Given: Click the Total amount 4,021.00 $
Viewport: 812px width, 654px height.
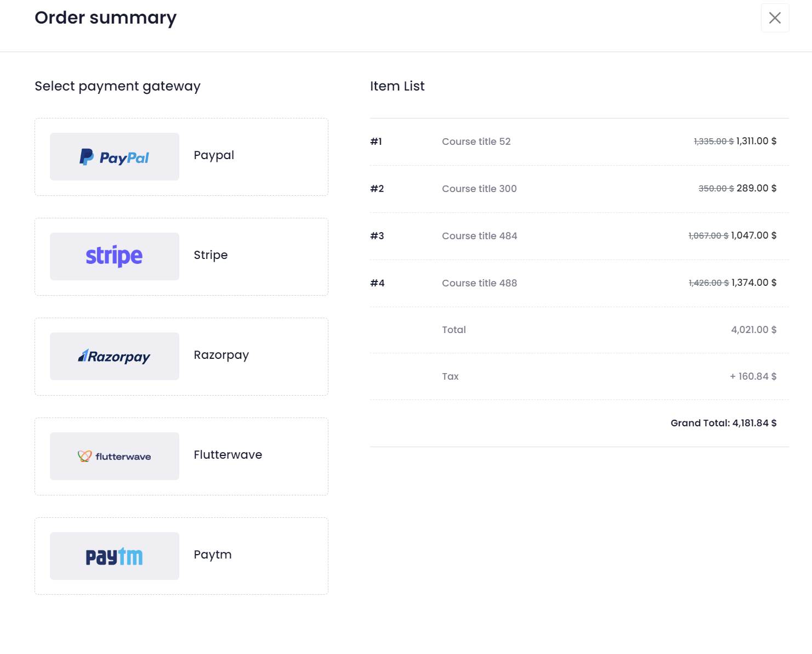Looking at the screenshot, I should click(753, 330).
